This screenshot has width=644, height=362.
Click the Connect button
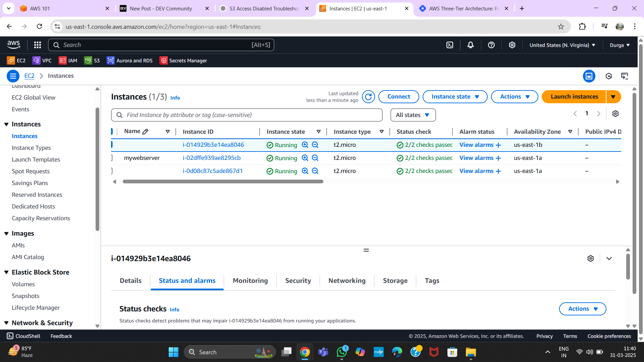coord(398,97)
